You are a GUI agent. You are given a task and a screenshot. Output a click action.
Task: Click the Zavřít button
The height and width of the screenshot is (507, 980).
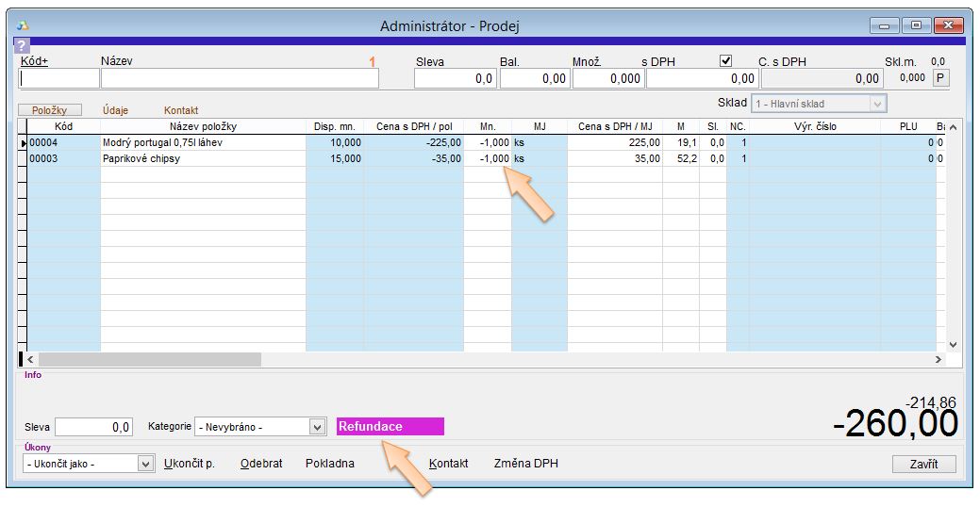(x=923, y=464)
